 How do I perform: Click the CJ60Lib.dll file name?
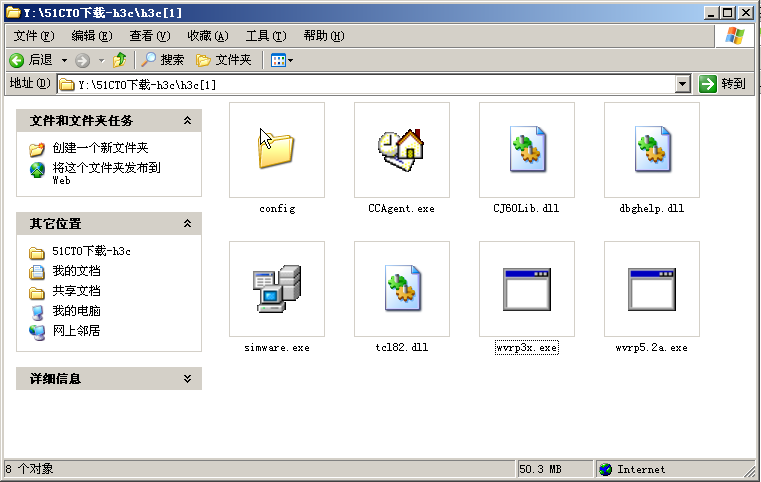pyautogui.click(x=527, y=209)
